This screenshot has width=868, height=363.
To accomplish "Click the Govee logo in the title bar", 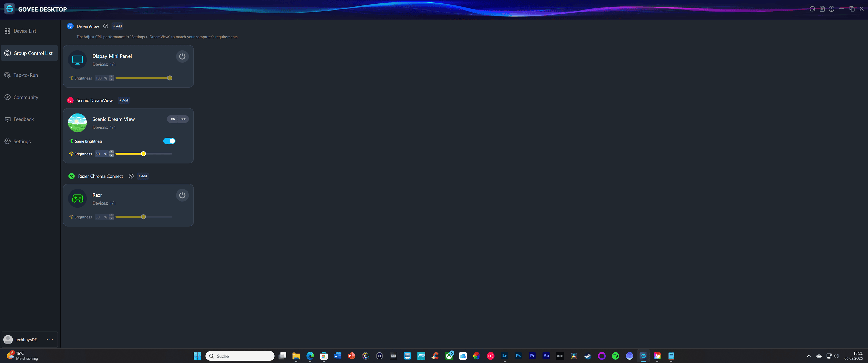I will click(x=9, y=9).
